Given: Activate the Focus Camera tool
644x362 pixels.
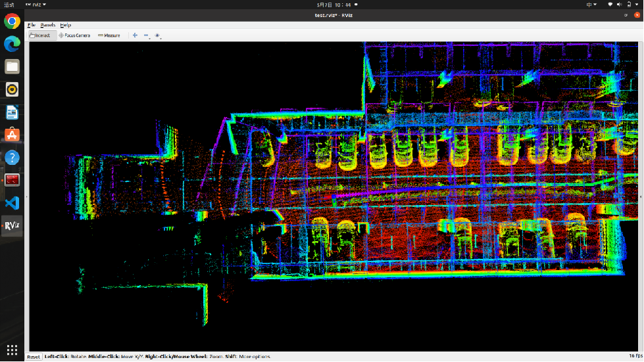Looking at the screenshot, I should (x=74, y=35).
